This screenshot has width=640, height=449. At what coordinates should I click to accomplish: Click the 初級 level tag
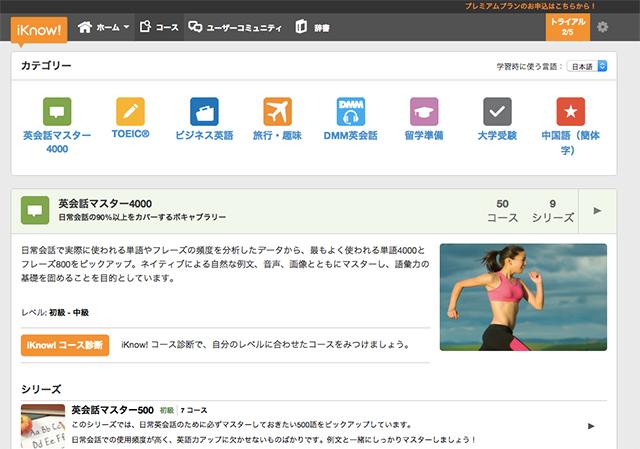click(x=167, y=410)
